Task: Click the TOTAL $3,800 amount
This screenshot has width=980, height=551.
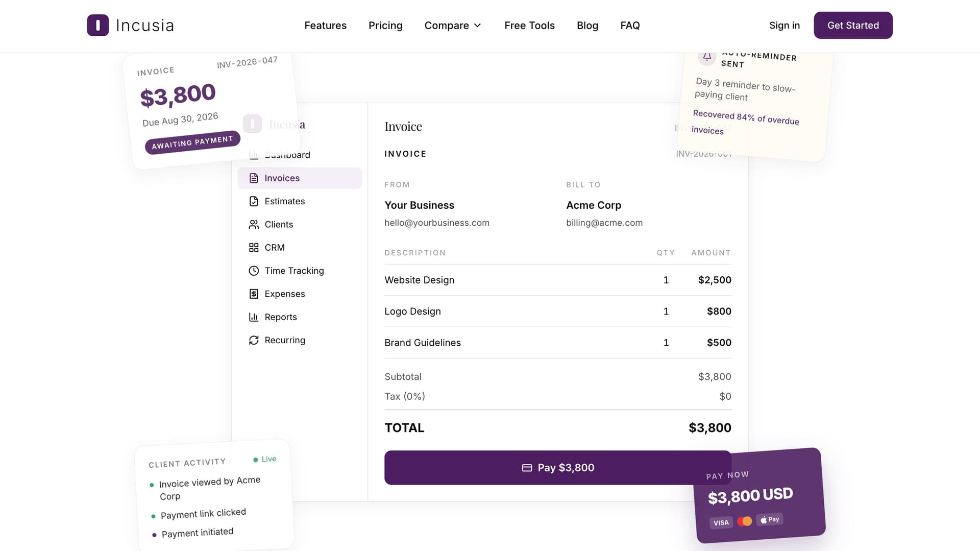Action: (709, 428)
